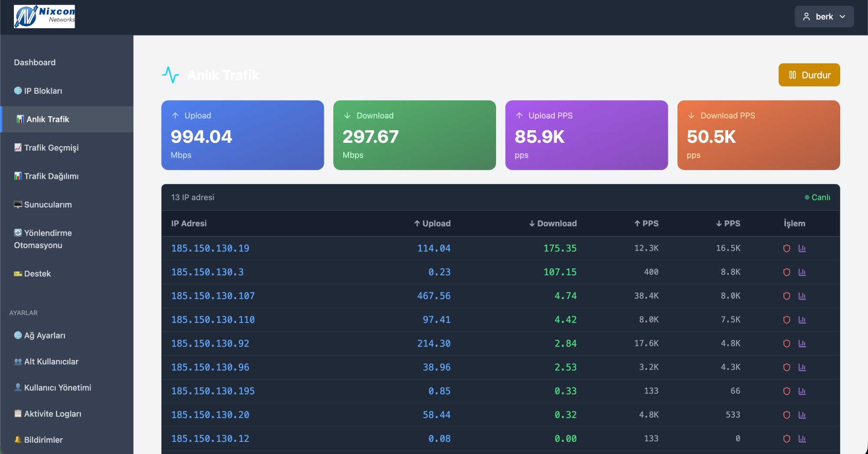Click IP address link 185.150.130.12
Screen dimensions: 868x454
click(210, 439)
